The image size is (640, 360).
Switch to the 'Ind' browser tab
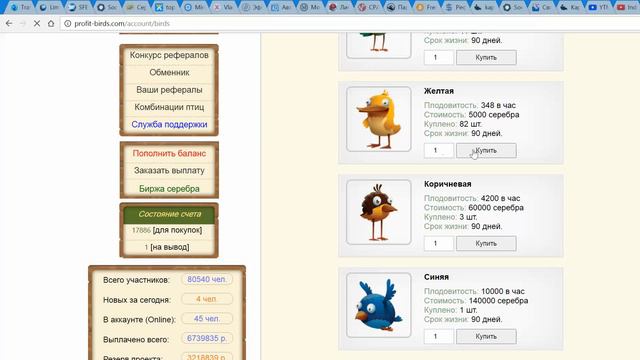click(627, 7)
